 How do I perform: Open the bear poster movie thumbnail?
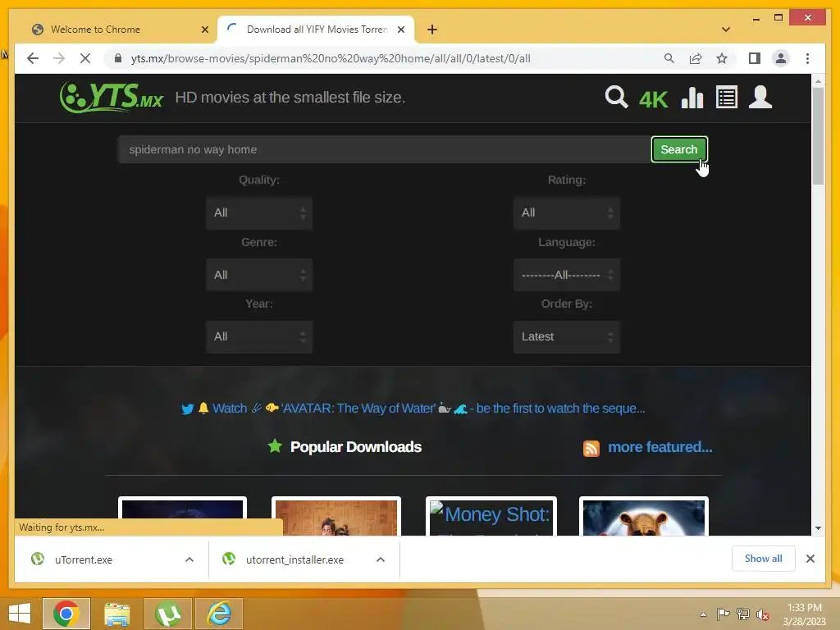[643, 516]
